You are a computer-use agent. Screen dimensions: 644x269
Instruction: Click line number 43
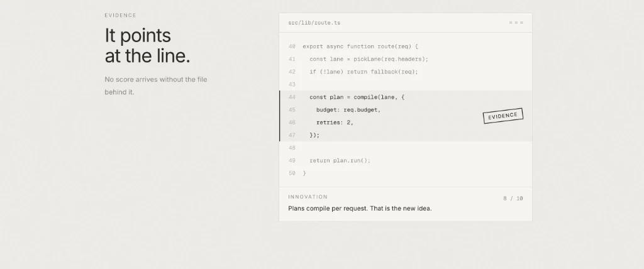[292, 85]
